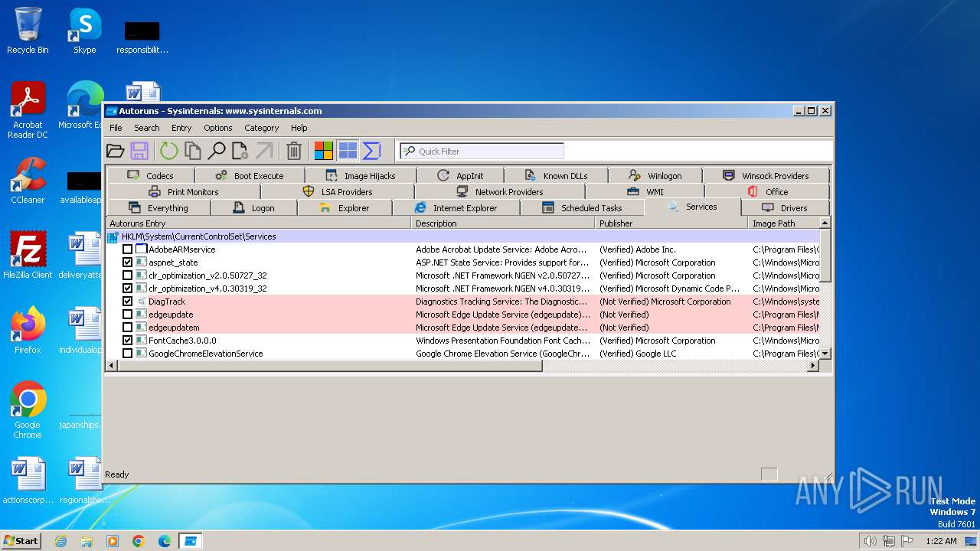Click the Find magnifier toolbar icon
Viewport: 980px width, 551px height.
(217, 151)
